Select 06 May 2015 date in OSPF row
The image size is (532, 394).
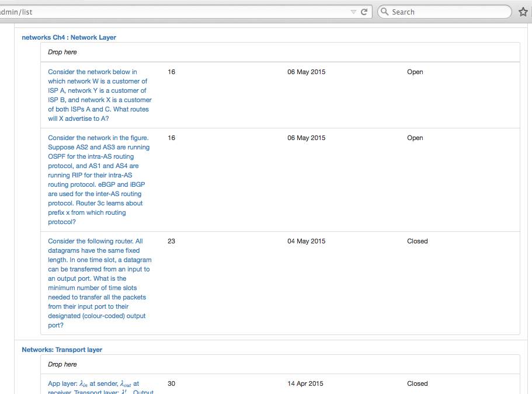click(x=307, y=138)
